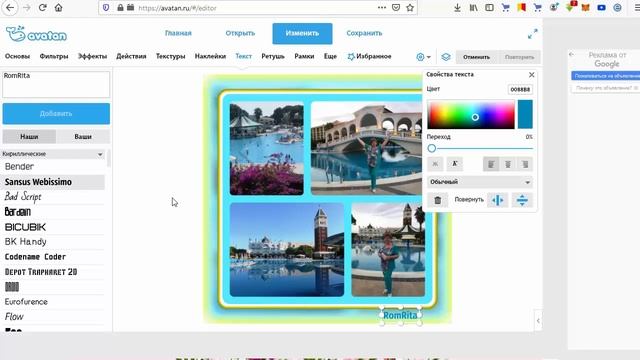Image resolution: width=640 pixels, height=360 pixels.
Task: Open the layers panel icon
Action: point(446,57)
